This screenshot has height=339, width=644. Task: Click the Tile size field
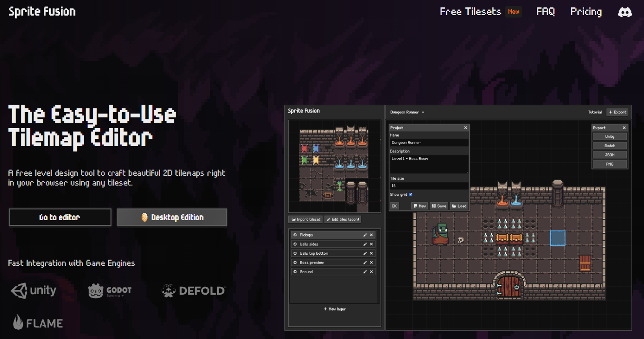tap(429, 186)
